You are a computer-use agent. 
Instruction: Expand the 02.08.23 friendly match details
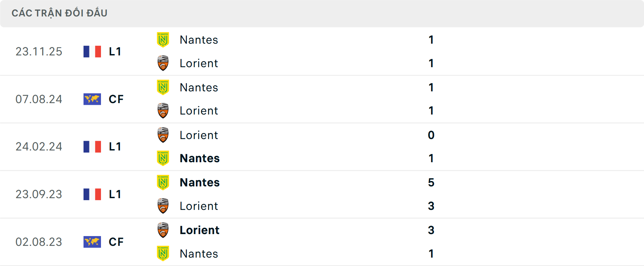[x=322, y=242]
